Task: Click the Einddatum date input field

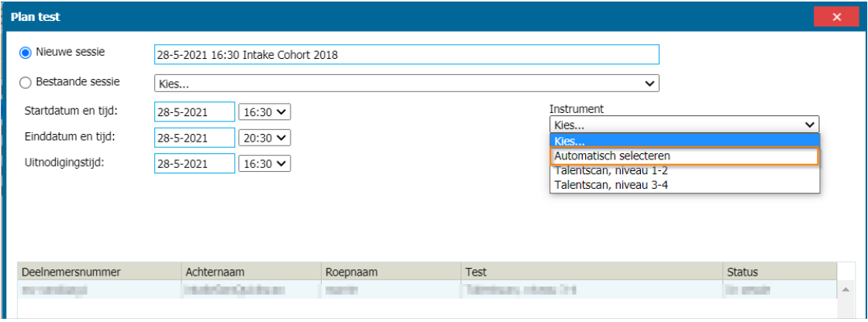Action: tap(195, 138)
